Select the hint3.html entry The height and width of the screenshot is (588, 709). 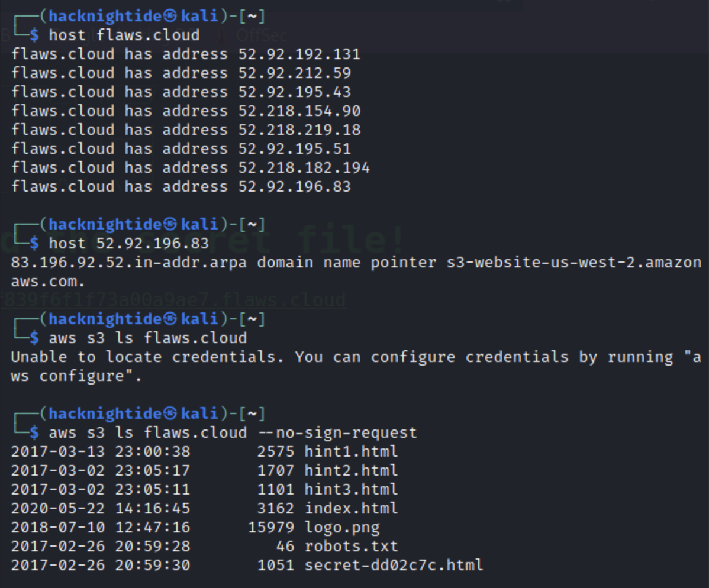pos(351,490)
